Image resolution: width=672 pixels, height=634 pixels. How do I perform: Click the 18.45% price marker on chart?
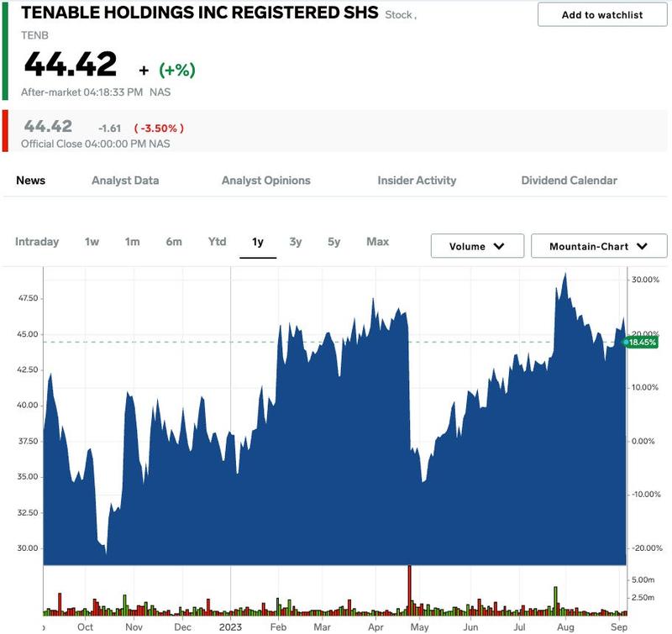click(x=642, y=343)
